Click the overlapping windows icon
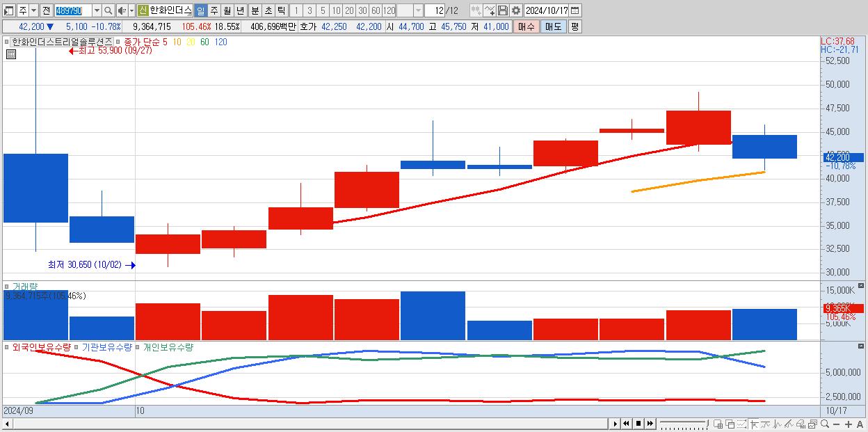Screen dimensions: 868x432 coord(730,424)
